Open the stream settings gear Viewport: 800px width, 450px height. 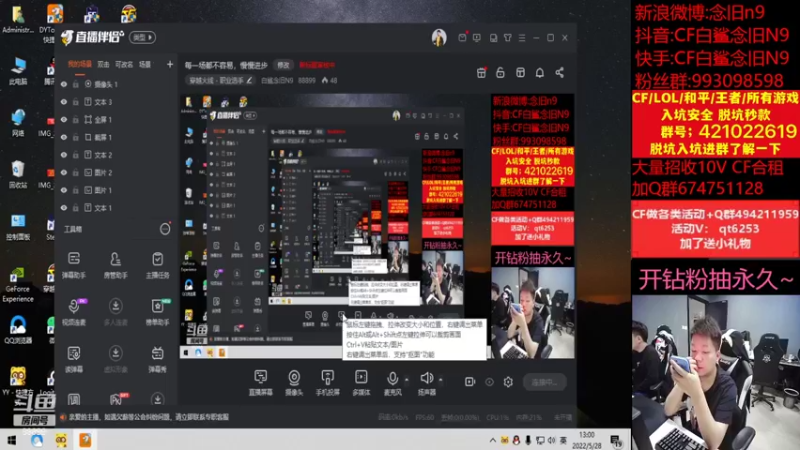point(508,382)
